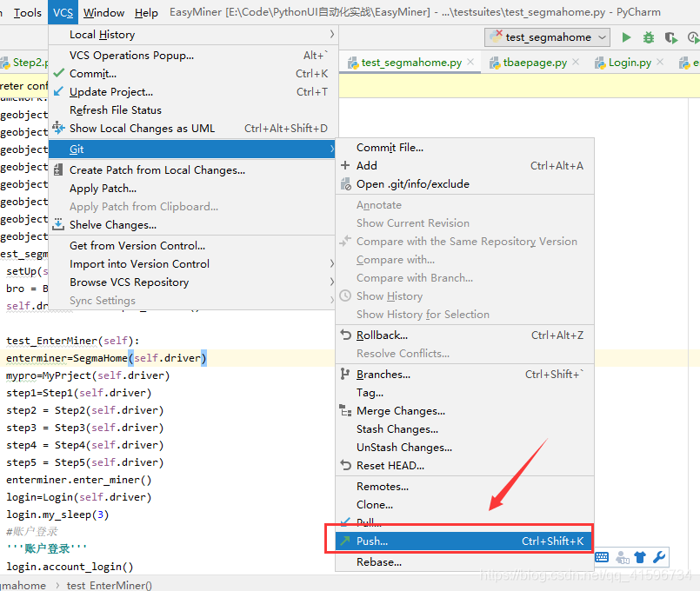Viewport: 700px width, 591px height.
Task: Start debugging with the bug icon
Action: click(648, 37)
